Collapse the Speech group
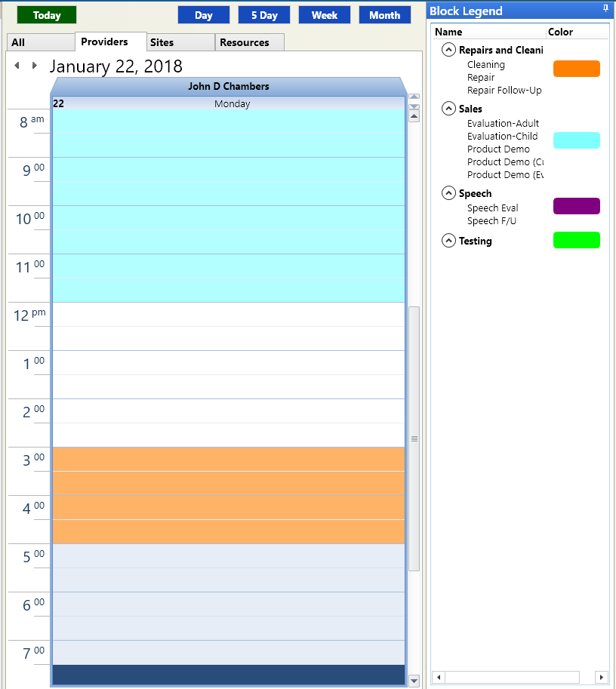Viewport: 616px width, 689px height. tap(448, 193)
